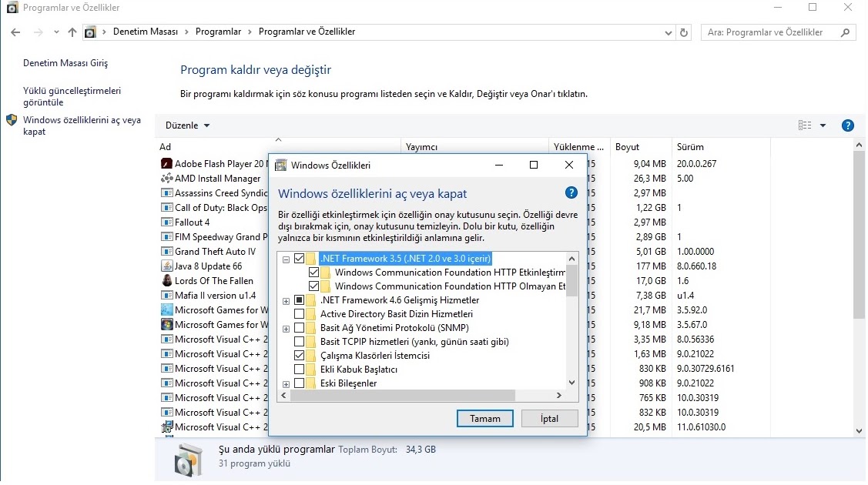Toggle WCF HTTP Olmayan Etkinleştirme checkbox
868x485 pixels.
pos(314,286)
